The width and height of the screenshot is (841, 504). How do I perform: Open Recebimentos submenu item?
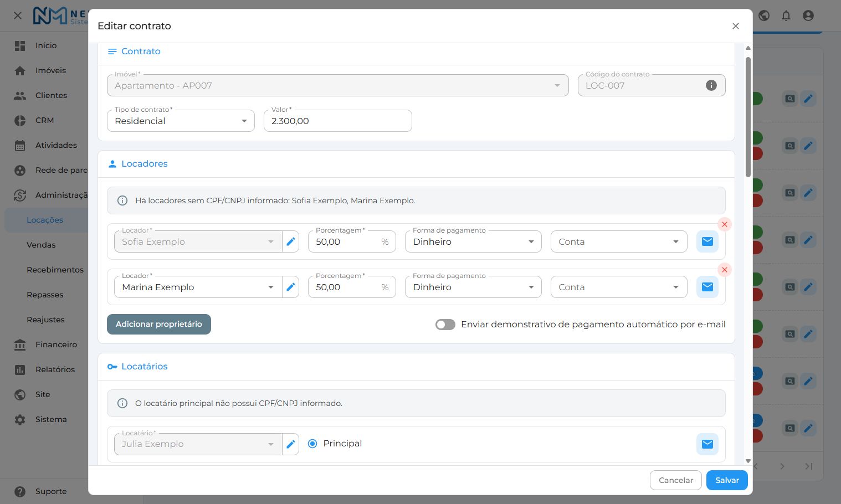pos(55,270)
